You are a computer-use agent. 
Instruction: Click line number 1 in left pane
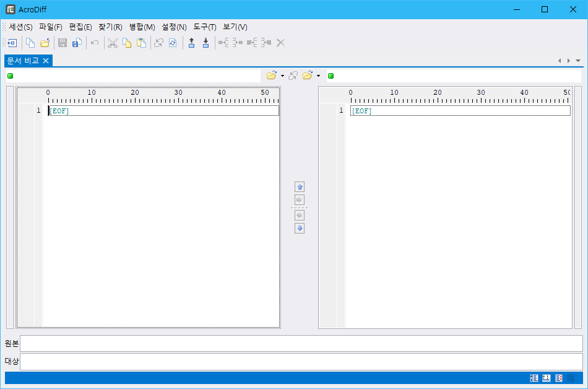38,111
